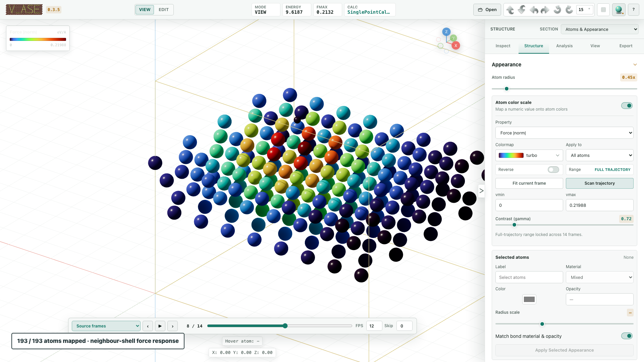Image resolution: width=644 pixels, height=362 pixels.
Task: Click the X axis on the orientation gizmo
Action: (x=455, y=46)
